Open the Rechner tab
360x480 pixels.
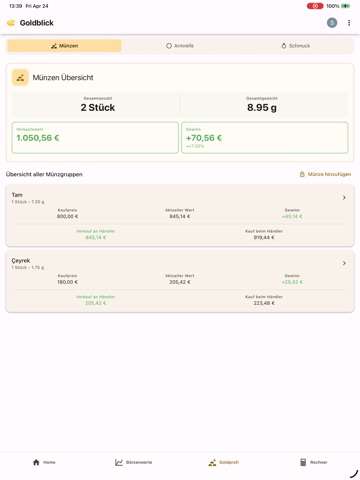[314, 462]
